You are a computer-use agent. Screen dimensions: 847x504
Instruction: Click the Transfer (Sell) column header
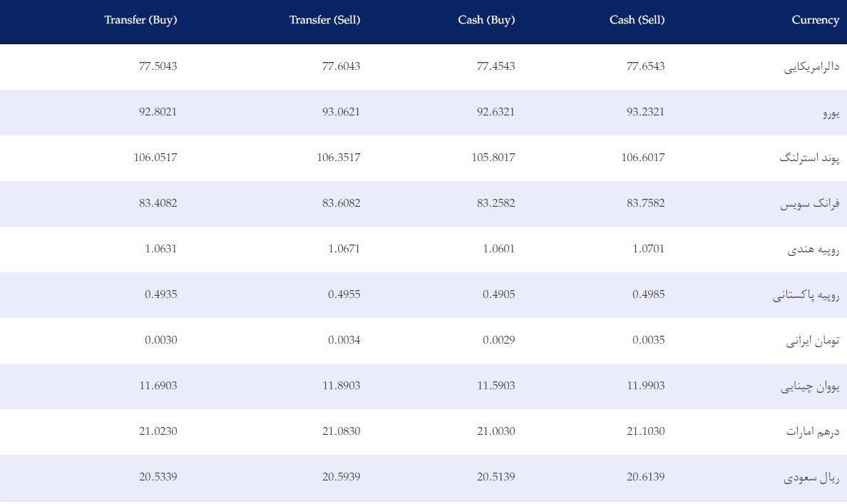(x=324, y=20)
